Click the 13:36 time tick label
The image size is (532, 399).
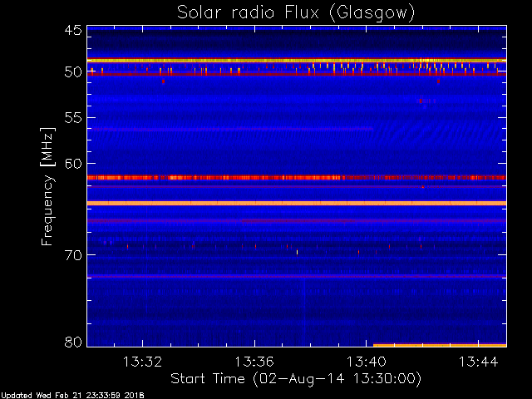(x=254, y=362)
